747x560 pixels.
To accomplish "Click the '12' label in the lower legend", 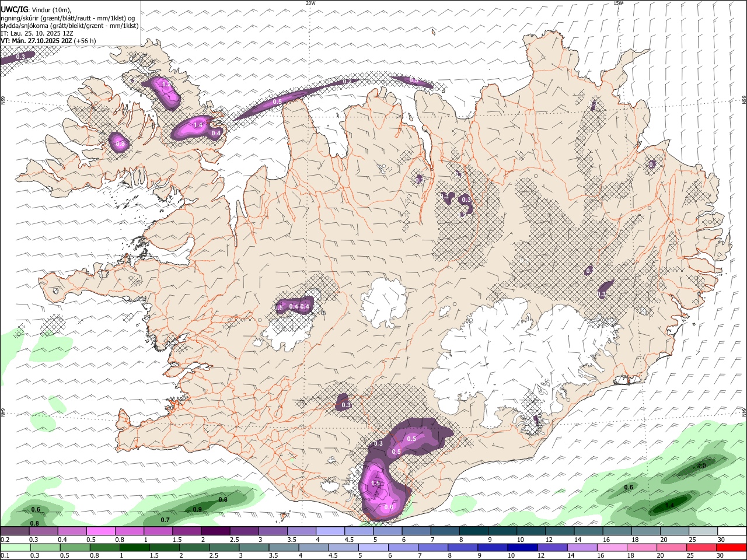I will (540, 556).
